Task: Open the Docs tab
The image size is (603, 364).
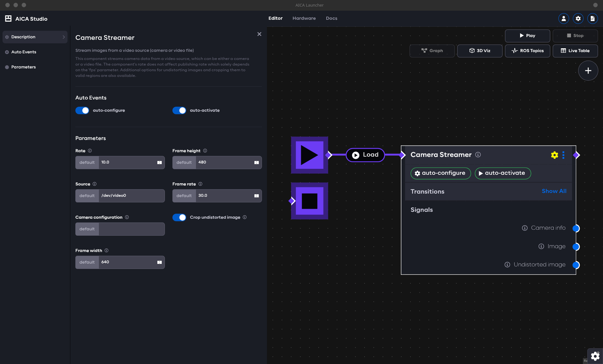Action: point(332,18)
